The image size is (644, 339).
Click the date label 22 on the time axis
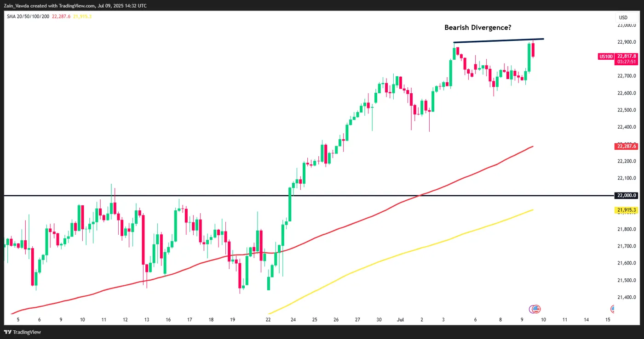[269, 319]
